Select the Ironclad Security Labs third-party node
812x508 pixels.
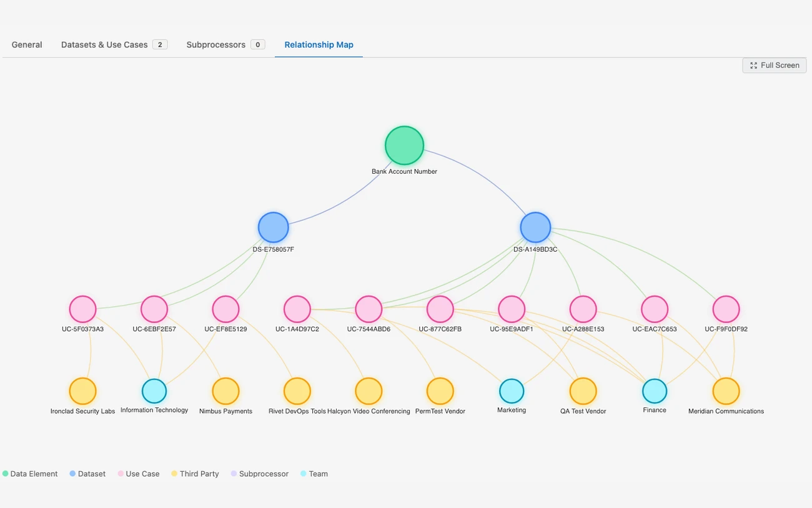[x=82, y=391]
